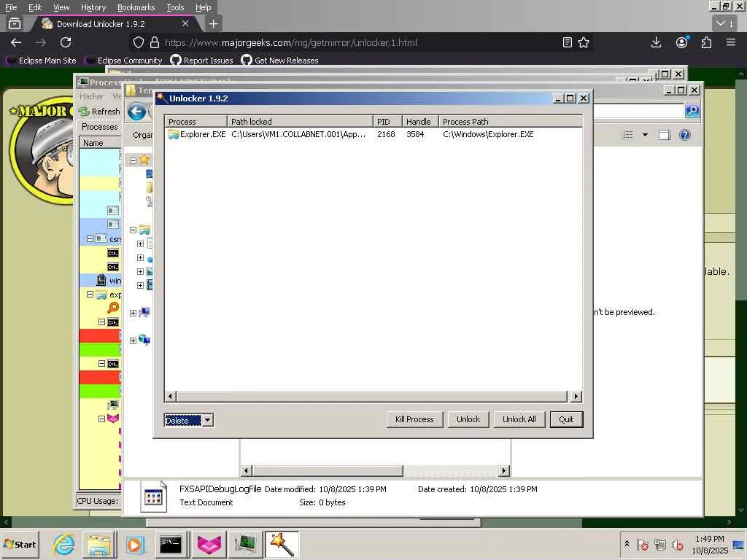747x560 pixels.
Task: Open the Firefox View tabs icon
Action: tap(15, 23)
